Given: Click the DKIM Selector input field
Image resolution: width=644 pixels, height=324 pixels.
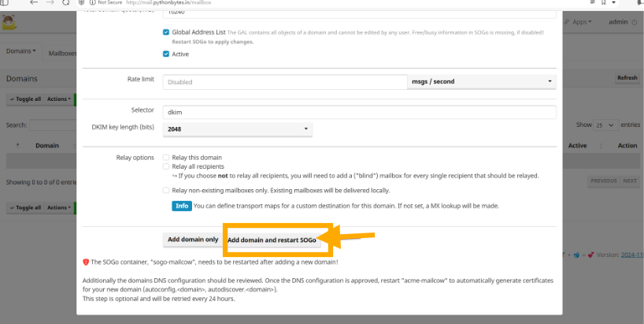Looking at the screenshot, I should click(359, 112).
